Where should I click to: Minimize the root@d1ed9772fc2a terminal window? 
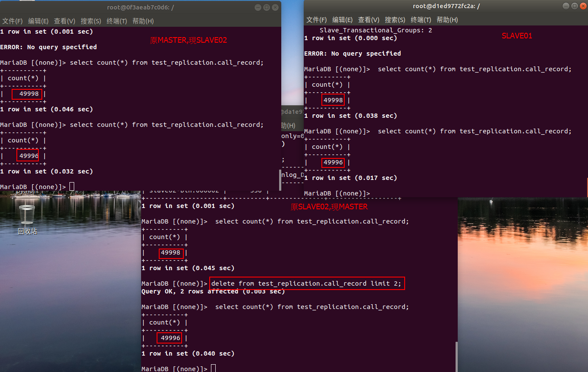coord(566,6)
